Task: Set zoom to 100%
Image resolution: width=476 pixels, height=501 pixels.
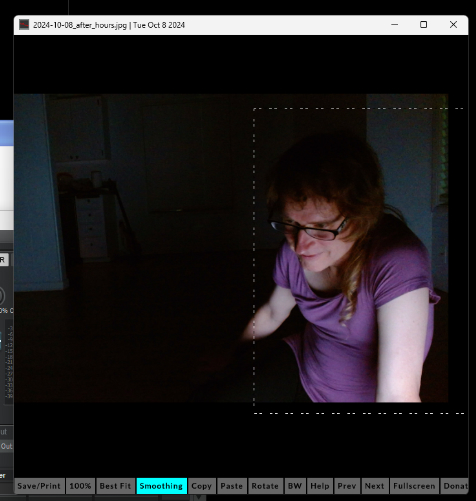Action: point(80,486)
